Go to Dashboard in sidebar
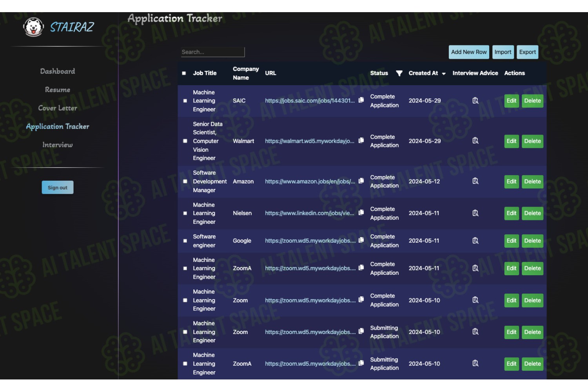The image size is (588, 392). click(x=58, y=71)
